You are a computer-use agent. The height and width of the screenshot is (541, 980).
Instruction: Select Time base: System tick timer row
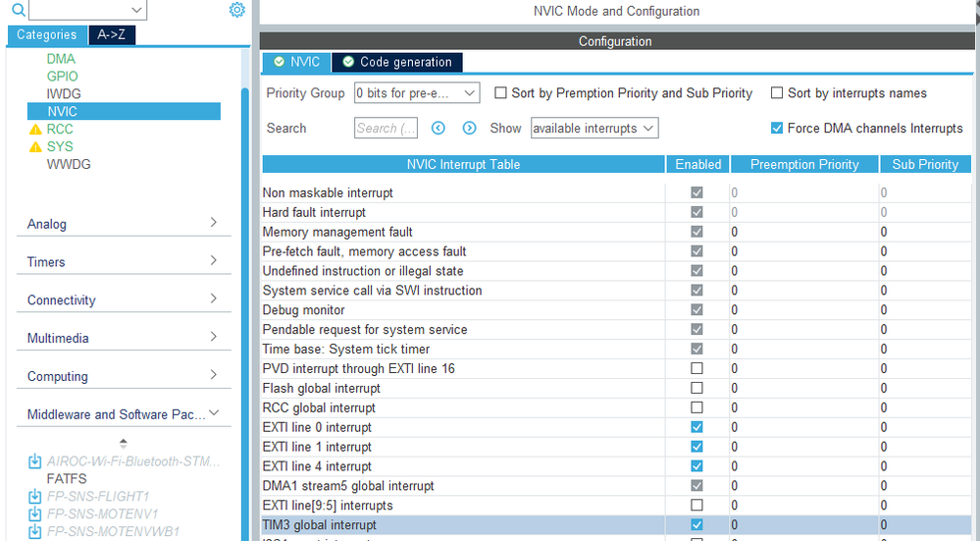(x=616, y=349)
